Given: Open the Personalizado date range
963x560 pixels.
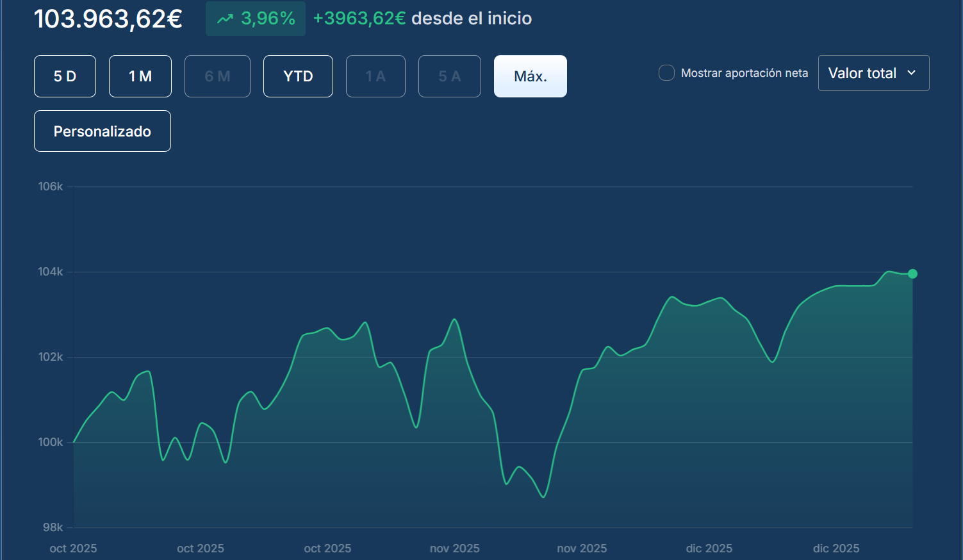Looking at the screenshot, I should click(x=102, y=131).
